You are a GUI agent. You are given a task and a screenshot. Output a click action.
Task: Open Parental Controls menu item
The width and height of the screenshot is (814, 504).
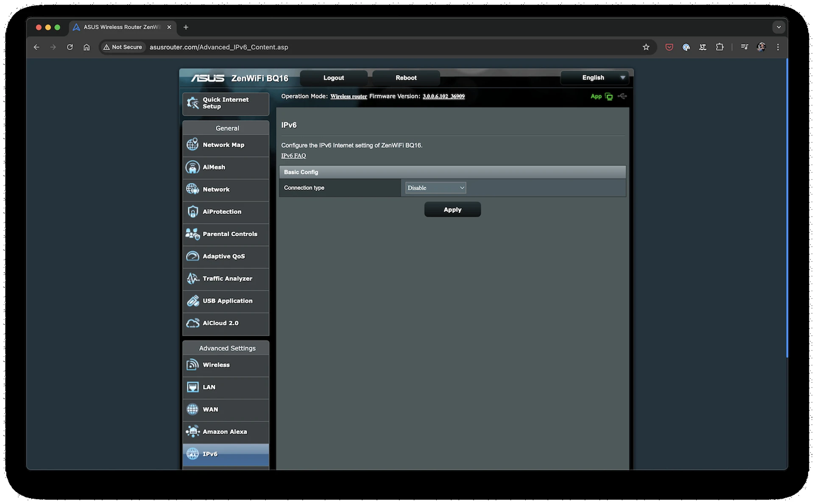(x=226, y=234)
